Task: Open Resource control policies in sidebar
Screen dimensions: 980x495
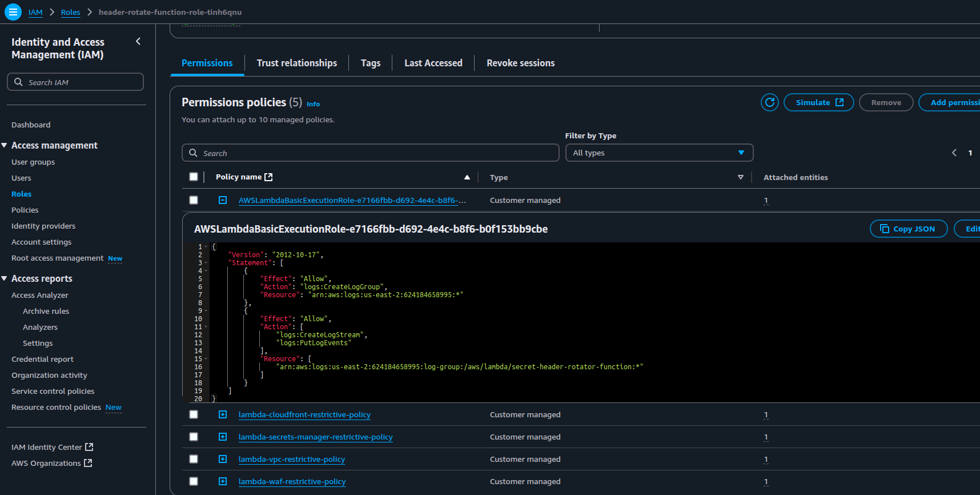Action: click(57, 407)
